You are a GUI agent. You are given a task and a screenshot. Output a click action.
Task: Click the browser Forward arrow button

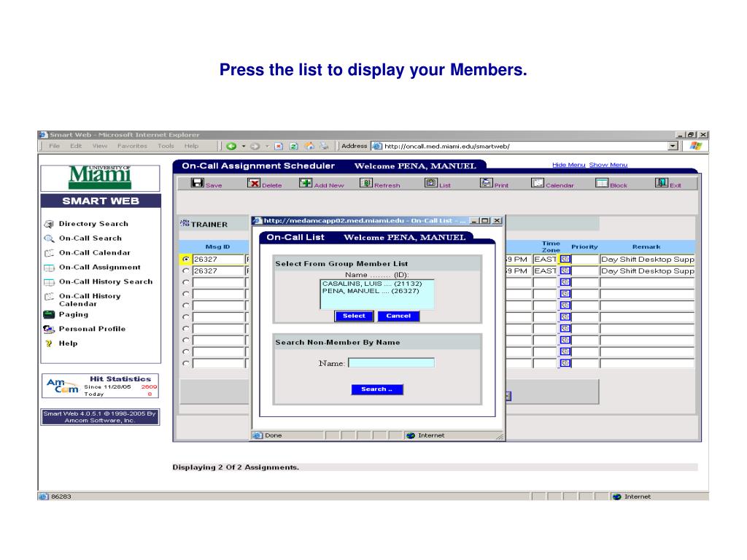pos(255,146)
